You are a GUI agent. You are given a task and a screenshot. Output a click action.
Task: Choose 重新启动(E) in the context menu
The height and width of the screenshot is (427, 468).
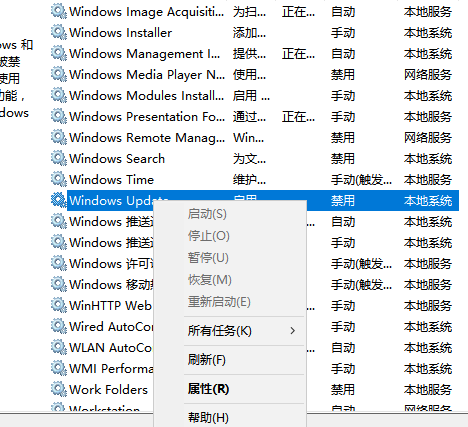tap(219, 302)
